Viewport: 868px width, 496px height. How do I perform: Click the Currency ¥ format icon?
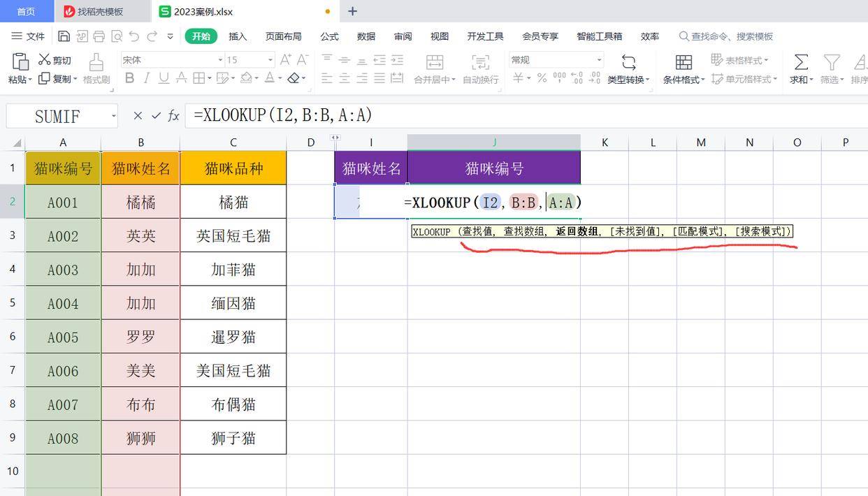point(518,78)
